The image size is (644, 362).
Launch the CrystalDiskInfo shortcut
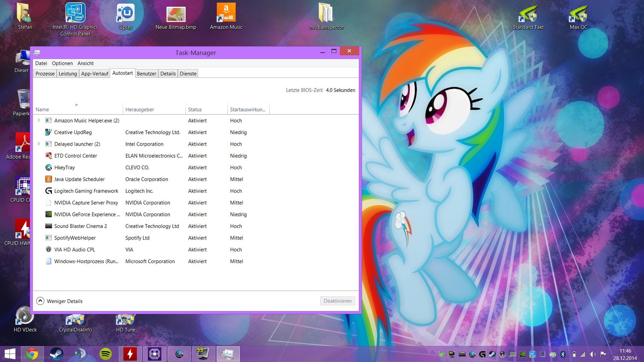[x=75, y=323]
